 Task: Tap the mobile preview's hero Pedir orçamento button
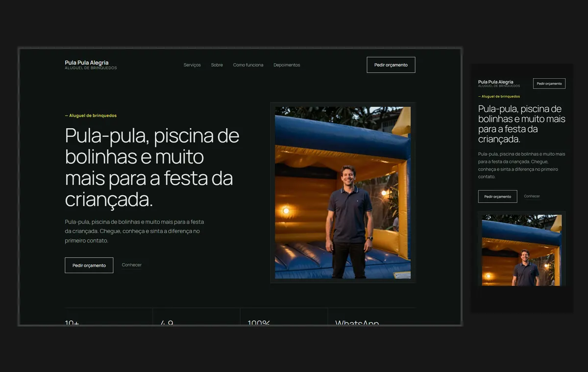497,196
